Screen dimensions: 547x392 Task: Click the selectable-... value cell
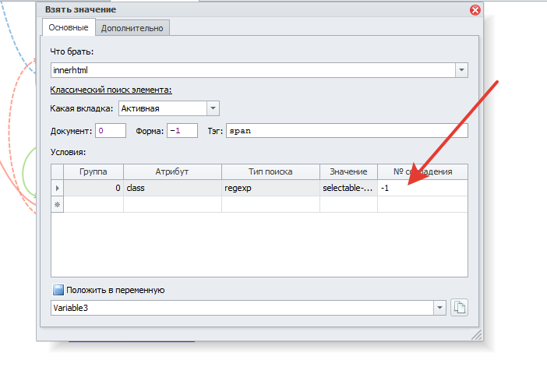point(348,188)
